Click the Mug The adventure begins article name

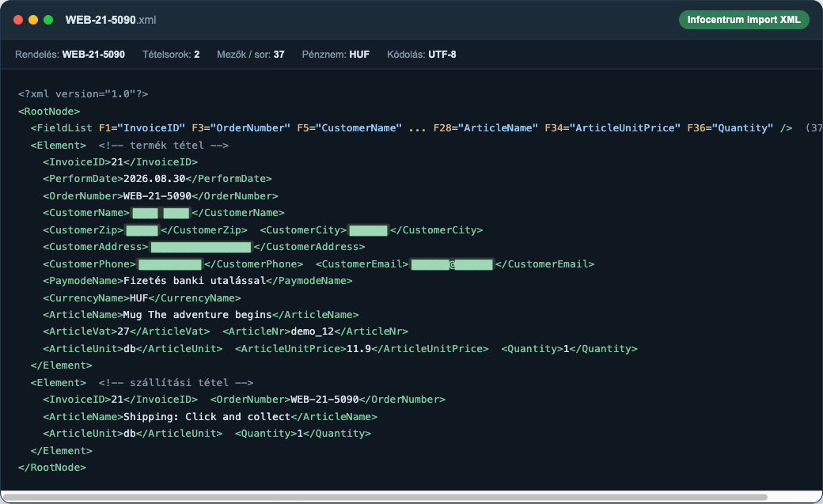click(197, 315)
